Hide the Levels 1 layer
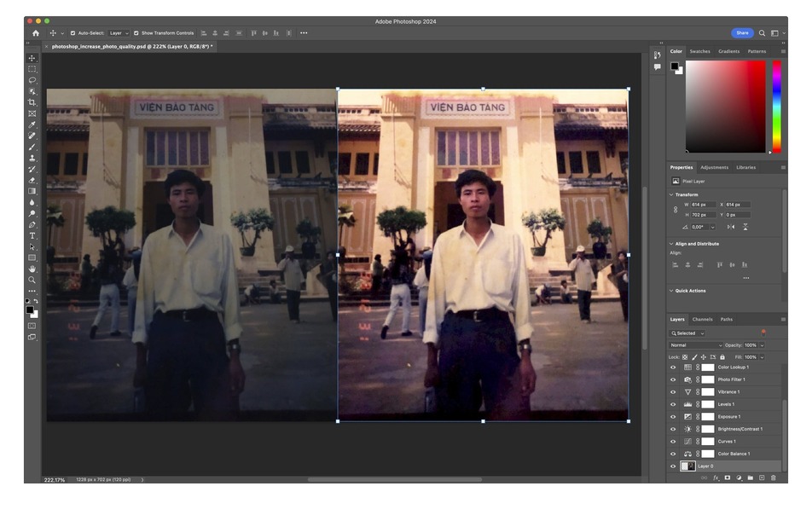 pos(673,405)
